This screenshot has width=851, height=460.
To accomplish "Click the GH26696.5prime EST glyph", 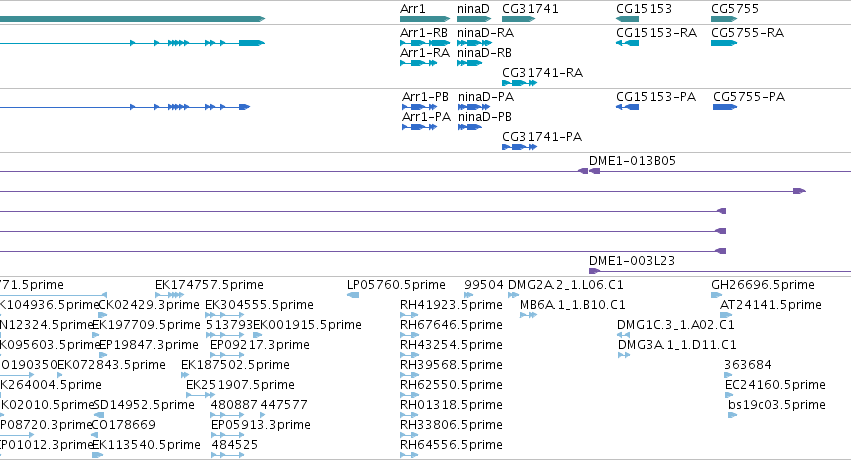I will tap(716, 295).
